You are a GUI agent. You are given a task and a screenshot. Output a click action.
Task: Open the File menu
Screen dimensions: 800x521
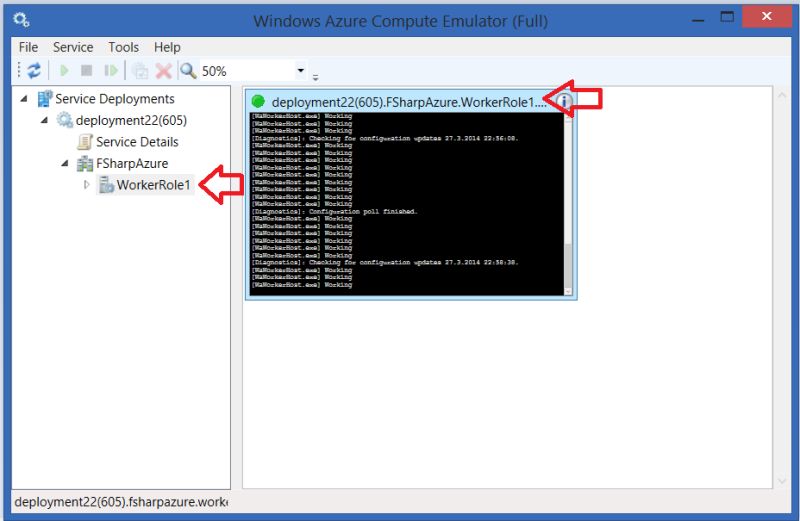tap(28, 47)
